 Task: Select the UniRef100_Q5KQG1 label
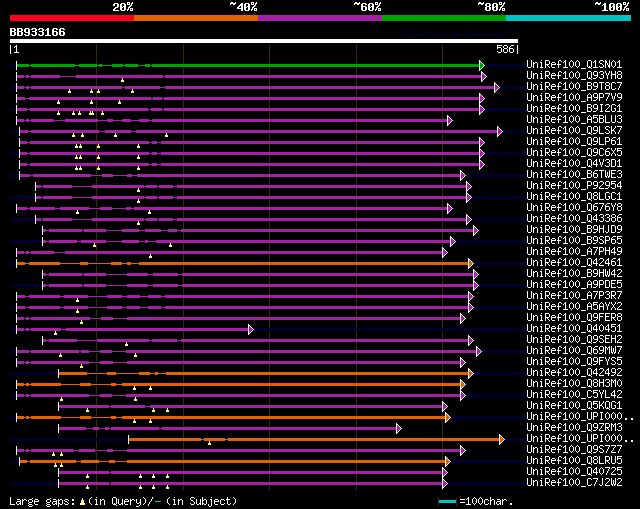574,406
